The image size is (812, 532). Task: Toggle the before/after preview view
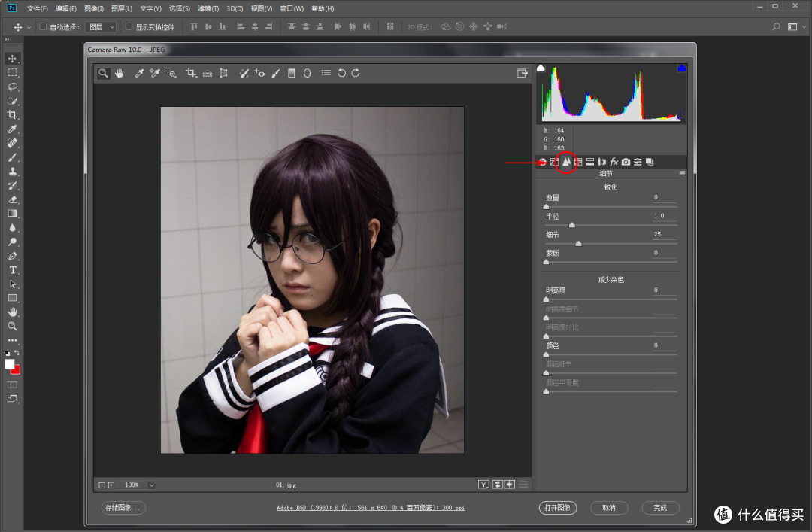[483, 485]
